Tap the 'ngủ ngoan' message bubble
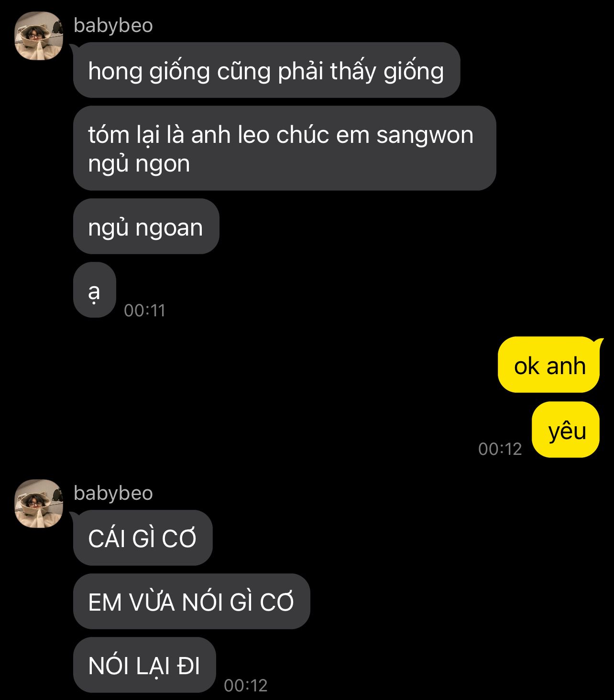This screenshot has height=700, width=614. [146, 226]
